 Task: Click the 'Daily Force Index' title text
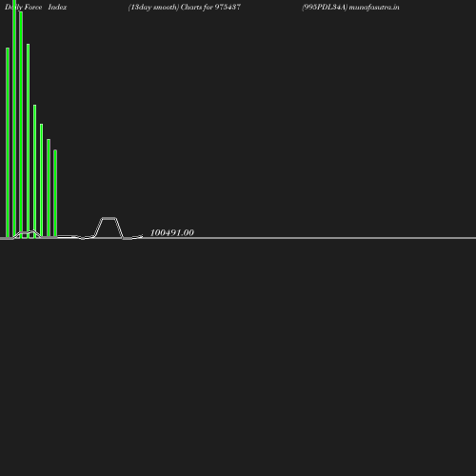pos(36,7)
